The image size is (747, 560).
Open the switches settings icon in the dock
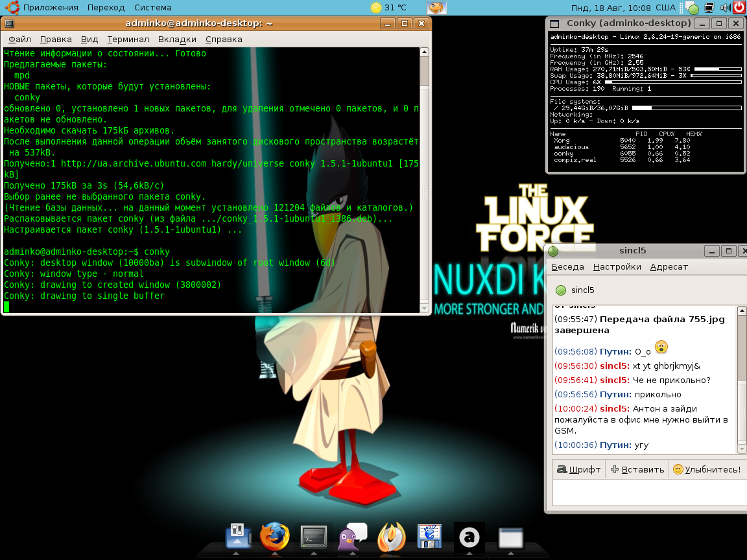coord(237,536)
